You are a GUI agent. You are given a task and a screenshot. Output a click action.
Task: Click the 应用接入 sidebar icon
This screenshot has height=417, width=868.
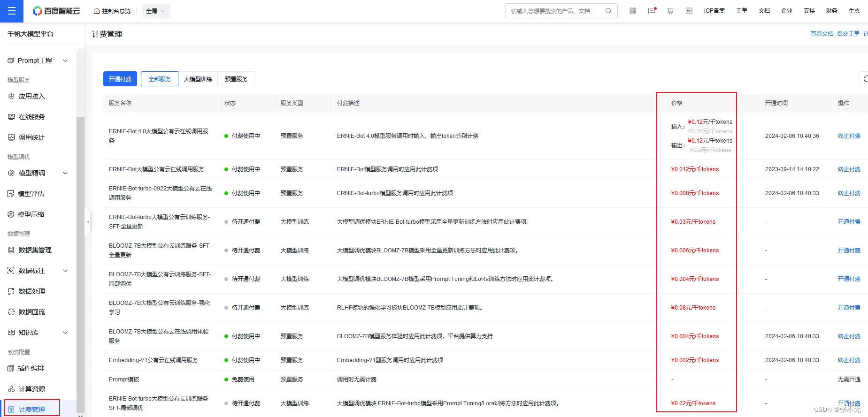click(x=11, y=96)
